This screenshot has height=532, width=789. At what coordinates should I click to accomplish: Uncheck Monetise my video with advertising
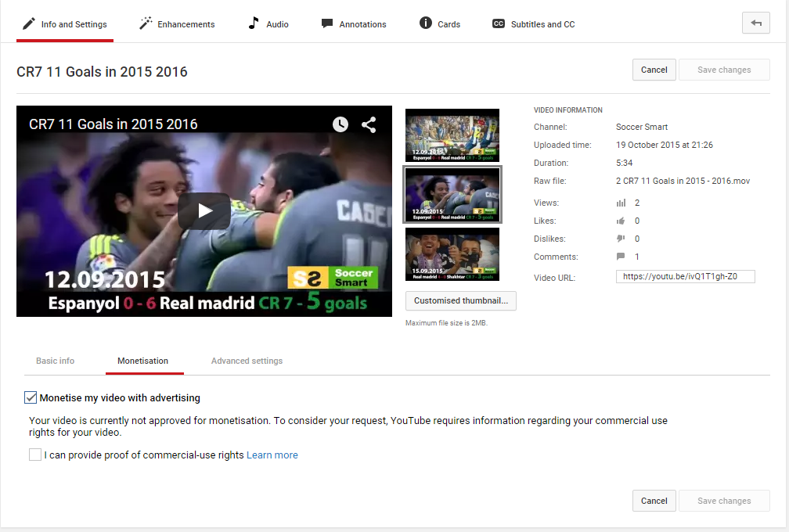coord(31,397)
